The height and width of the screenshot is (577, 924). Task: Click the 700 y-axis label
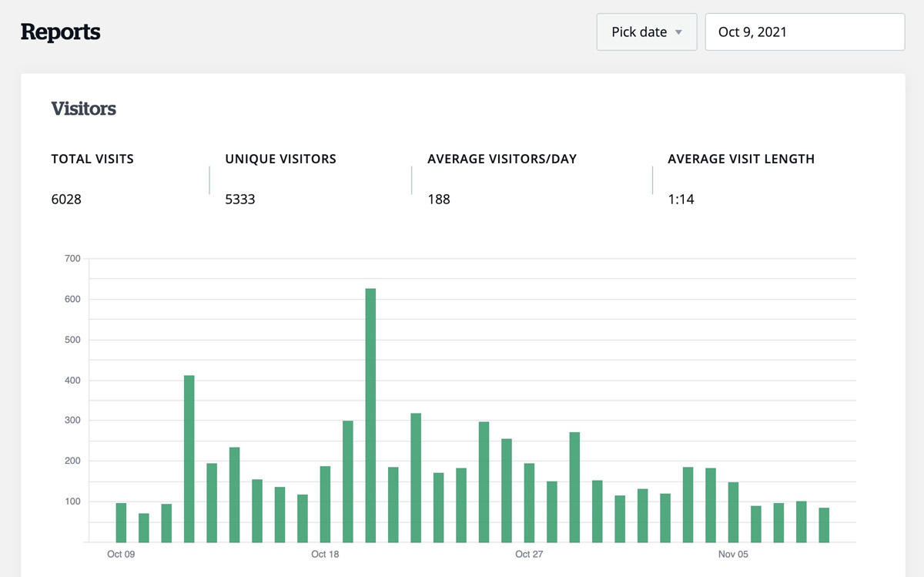point(72,259)
